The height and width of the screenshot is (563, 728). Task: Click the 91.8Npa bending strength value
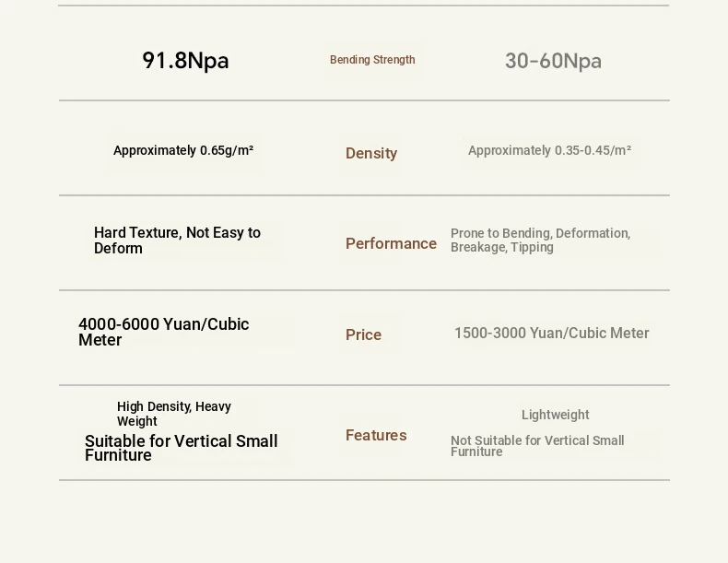pyautogui.click(x=185, y=60)
